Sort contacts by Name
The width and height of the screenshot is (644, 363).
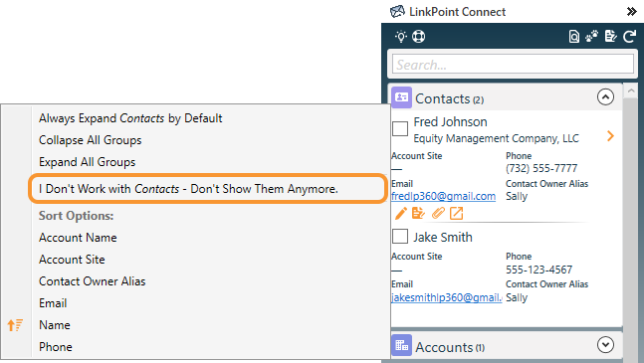point(55,325)
